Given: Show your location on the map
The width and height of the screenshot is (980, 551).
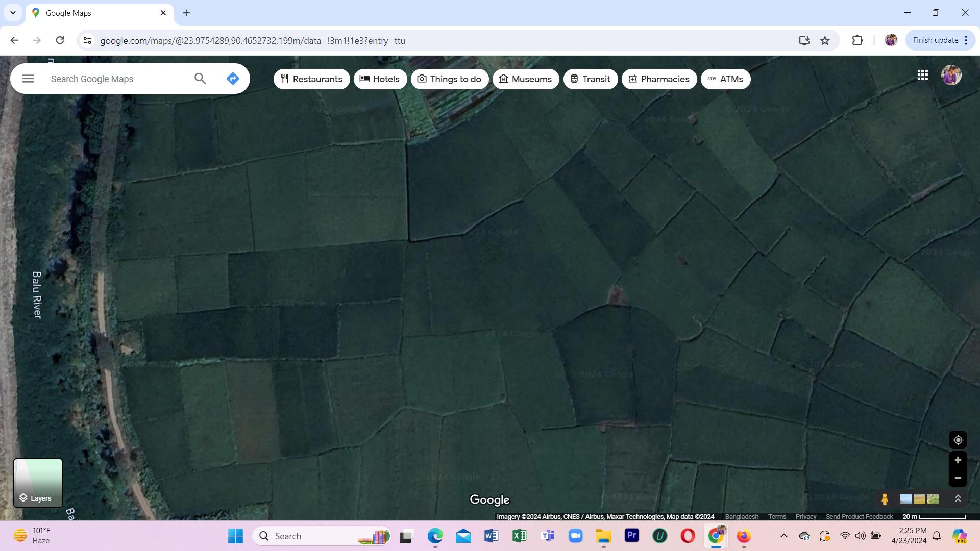Looking at the screenshot, I should tap(958, 440).
